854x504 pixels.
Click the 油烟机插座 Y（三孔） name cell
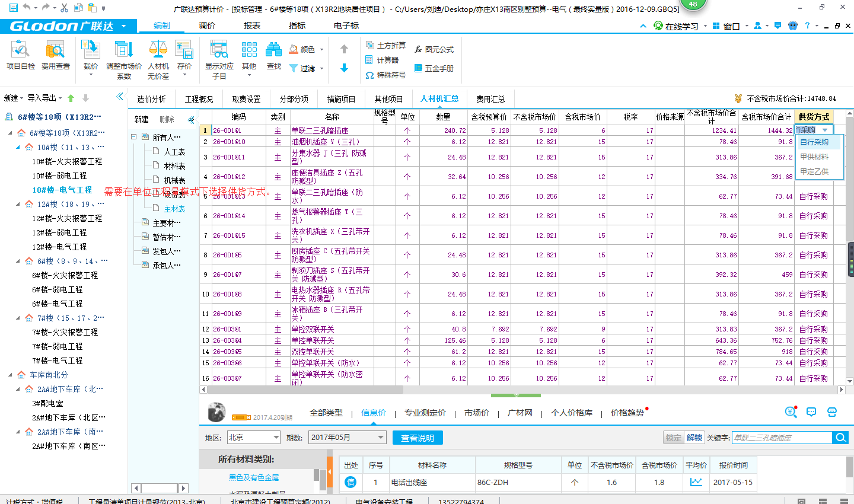click(x=332, y=142)
